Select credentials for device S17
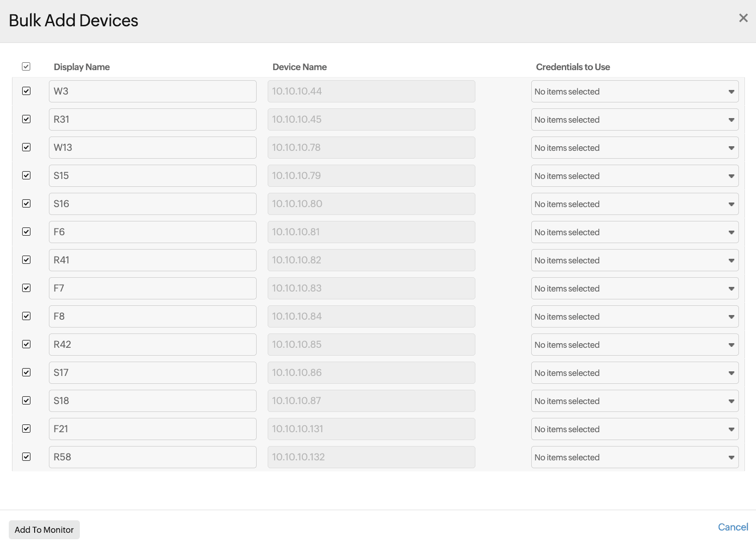 634,373
